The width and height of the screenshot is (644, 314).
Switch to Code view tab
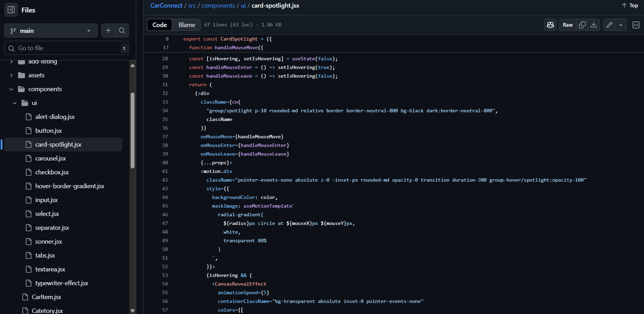click(x=160, y=25)
